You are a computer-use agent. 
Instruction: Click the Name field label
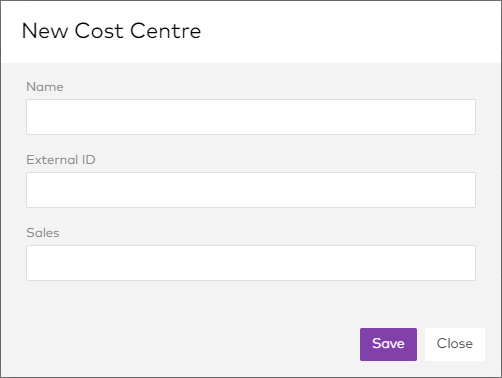[45, 87]
